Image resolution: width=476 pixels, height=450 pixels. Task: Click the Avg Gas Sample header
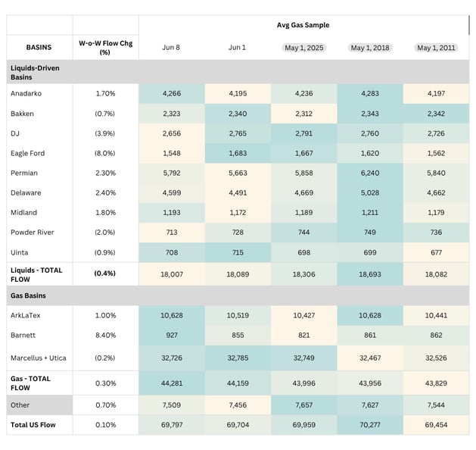(x=303, y=25)
